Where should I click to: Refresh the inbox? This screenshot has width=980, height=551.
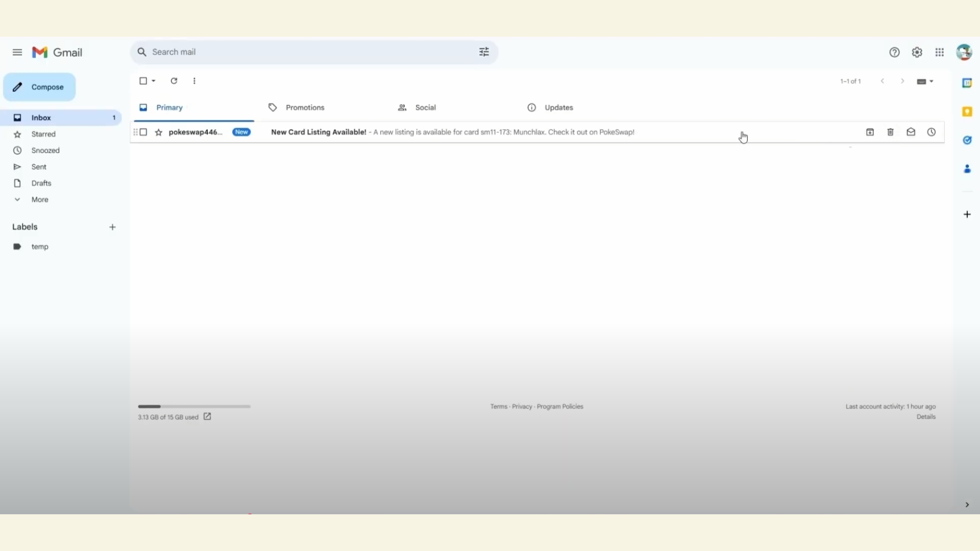[174, 81]
